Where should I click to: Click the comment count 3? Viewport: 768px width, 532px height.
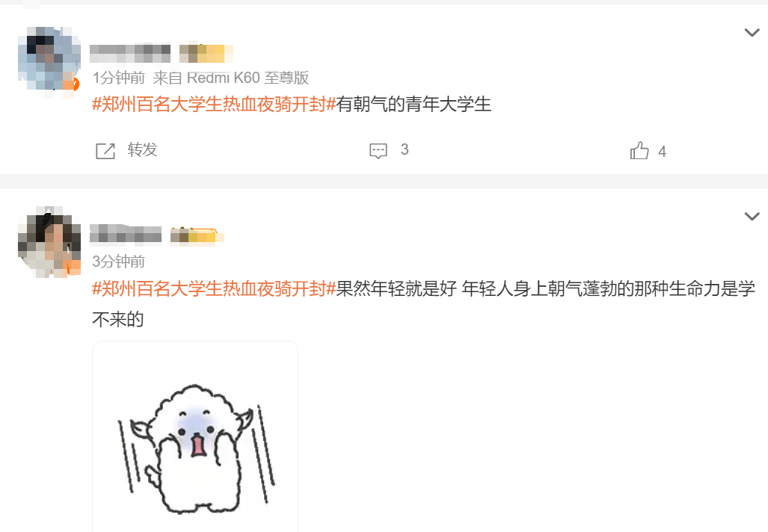[405, 149]
